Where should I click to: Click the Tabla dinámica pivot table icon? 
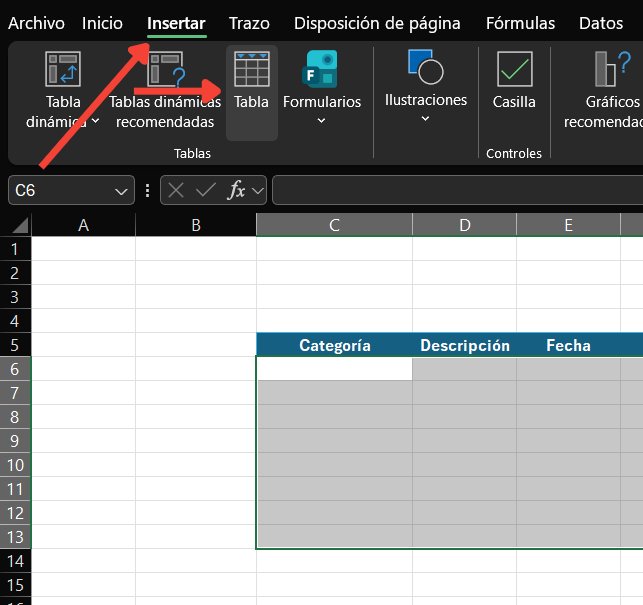(x=64, y=69)
